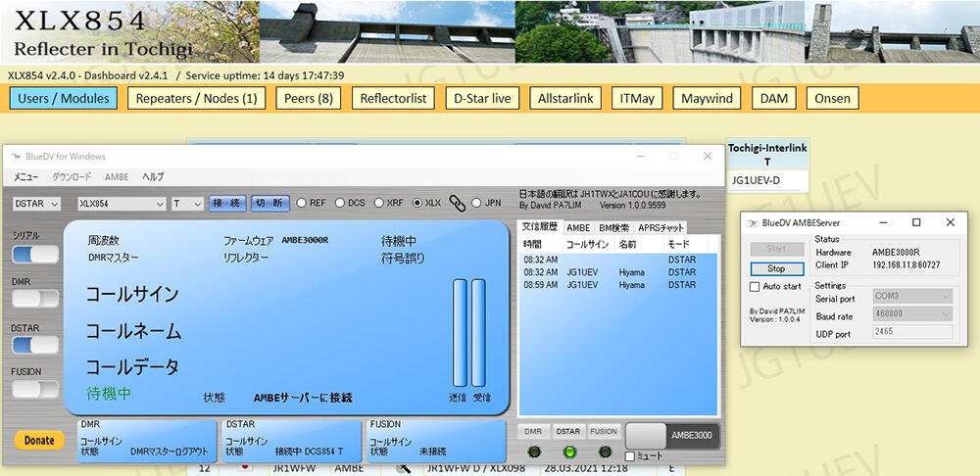Click the 受信 receive level meter
This screenshot has width=980, height=476.
coord(479,332)
